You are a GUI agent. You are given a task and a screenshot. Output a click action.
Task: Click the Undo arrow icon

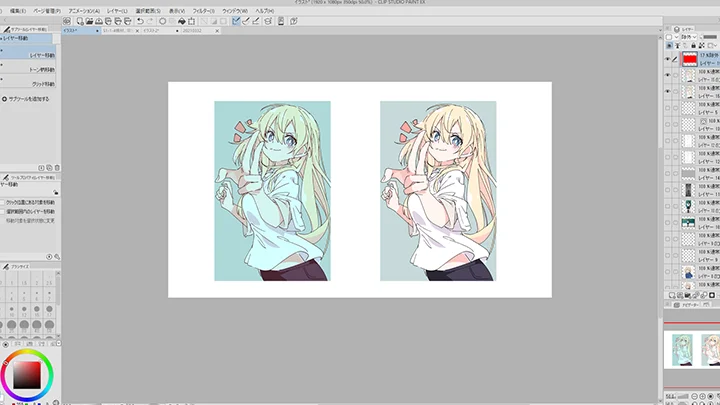141,21
